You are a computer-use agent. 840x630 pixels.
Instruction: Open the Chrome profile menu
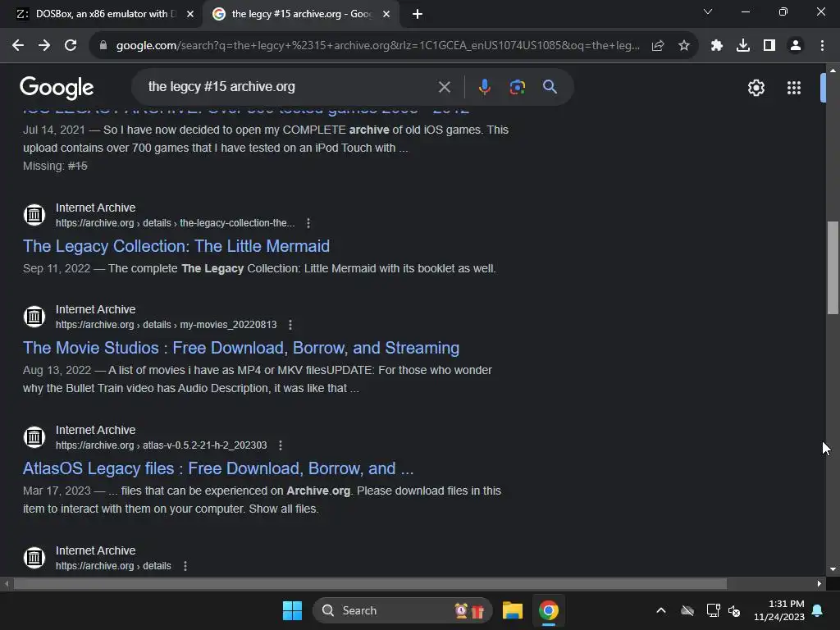click(796, 46)
